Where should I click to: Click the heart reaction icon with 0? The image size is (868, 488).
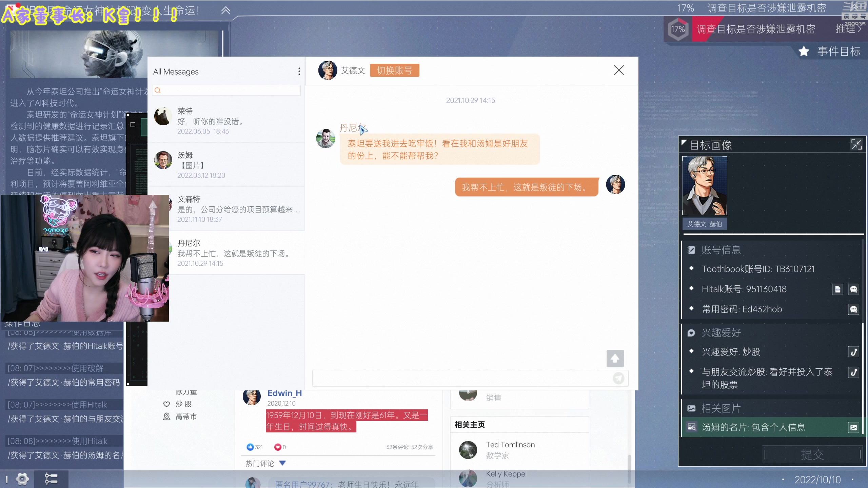(277, 447)
